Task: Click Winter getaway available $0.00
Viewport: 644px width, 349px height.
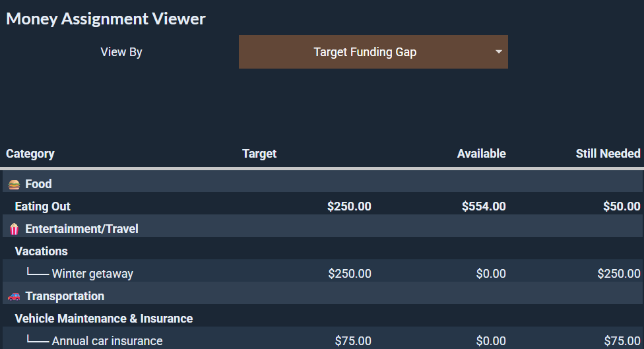Action: tap(491, 273)
